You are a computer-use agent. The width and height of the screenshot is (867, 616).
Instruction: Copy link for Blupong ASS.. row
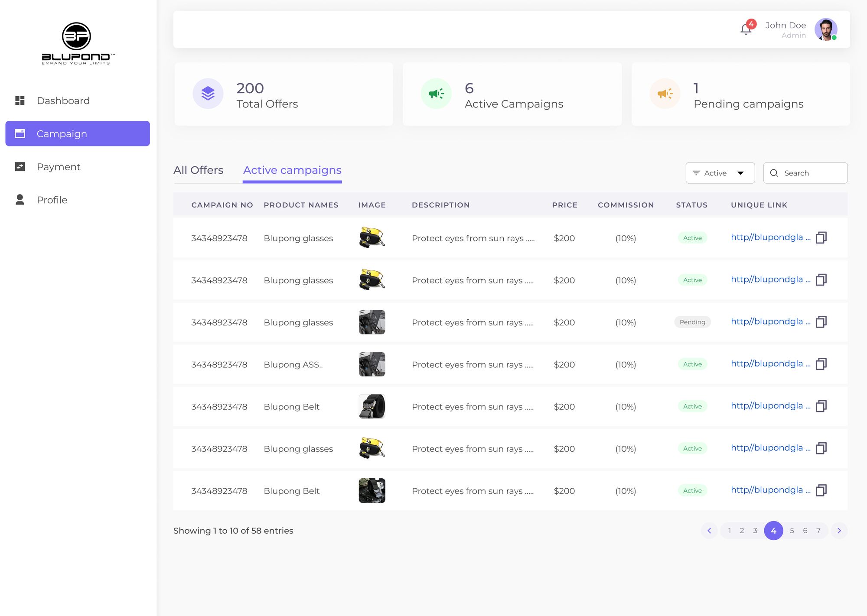[821, 364]
